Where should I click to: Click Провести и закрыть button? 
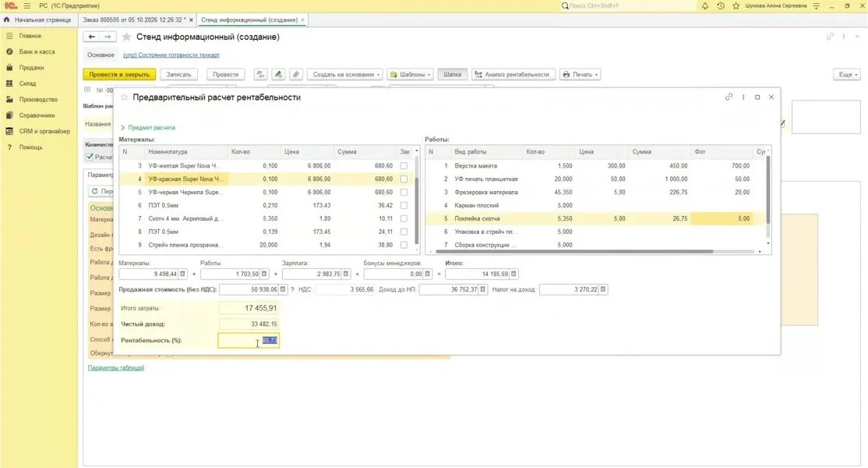(119, 74)
